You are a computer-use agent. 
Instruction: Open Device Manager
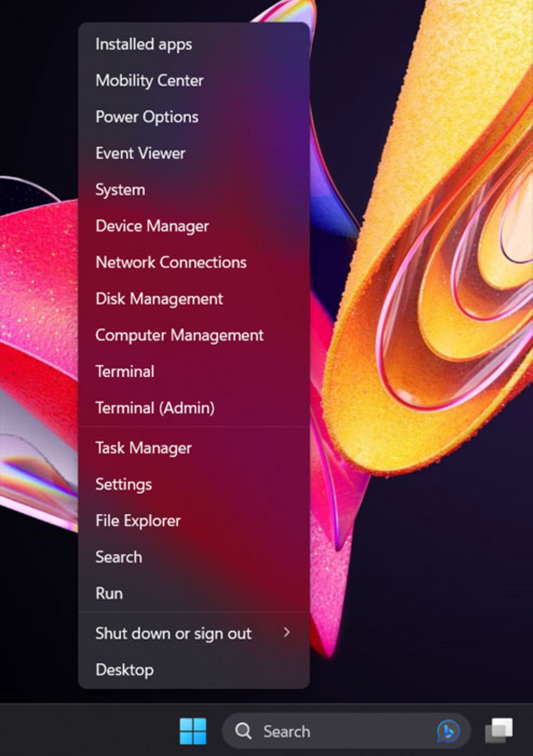coord(152,226)
